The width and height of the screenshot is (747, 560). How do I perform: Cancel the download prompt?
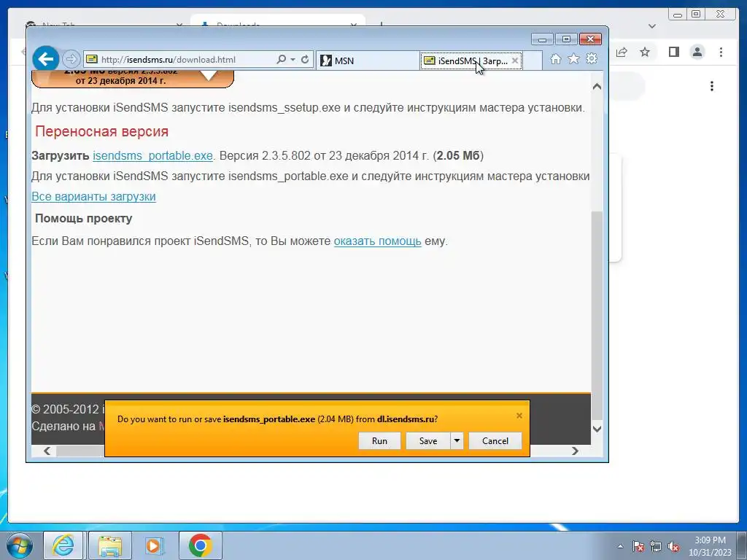coord(495,441)
